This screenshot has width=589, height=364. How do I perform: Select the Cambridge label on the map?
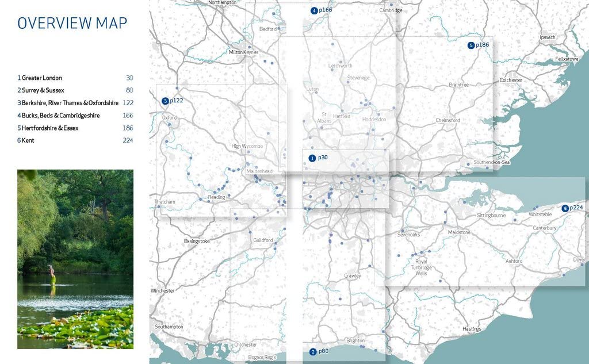coord(391,10)
